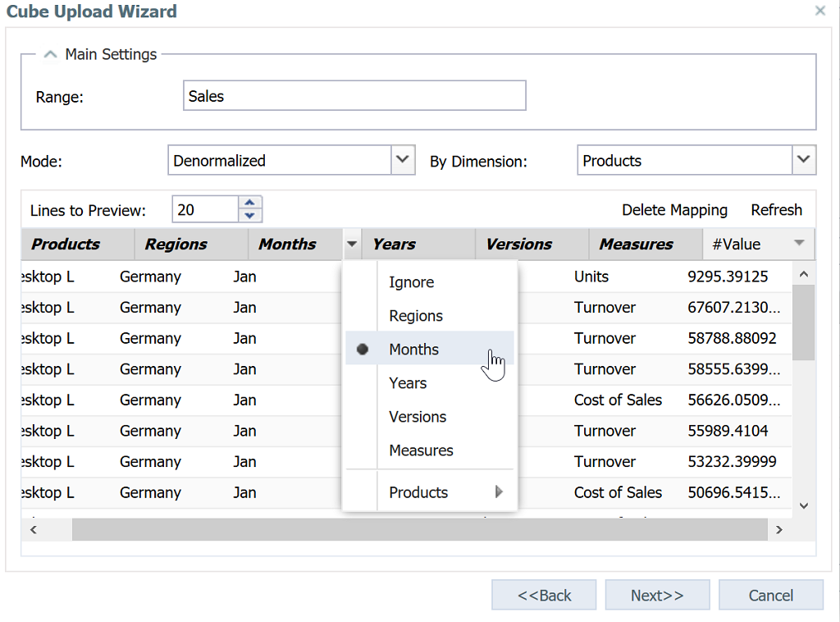Increase Lines to Preview with up arrow
Image resolution: width=840 pixels, height=622 pixels.
(250, 203)
